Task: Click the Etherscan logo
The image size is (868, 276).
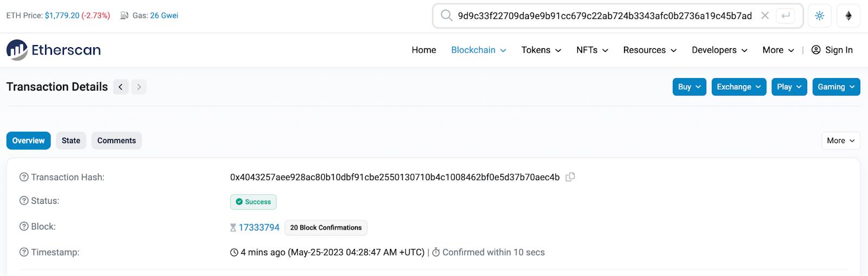Action: 54,50
